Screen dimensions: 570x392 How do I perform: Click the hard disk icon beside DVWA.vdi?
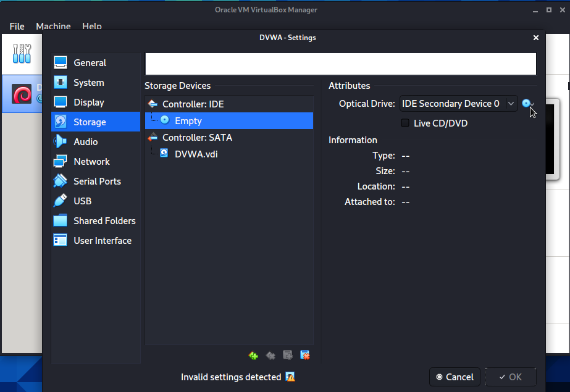[x=164, y=153]
